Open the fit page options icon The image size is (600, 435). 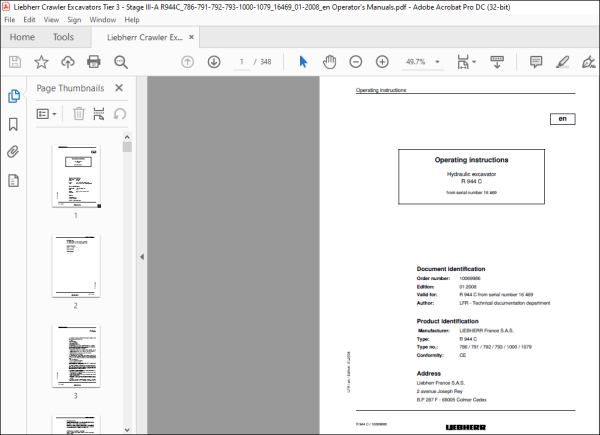pos(466,62)
